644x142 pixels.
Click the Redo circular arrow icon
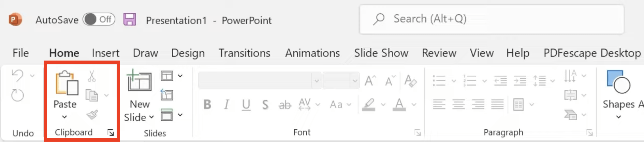point(17,95)
